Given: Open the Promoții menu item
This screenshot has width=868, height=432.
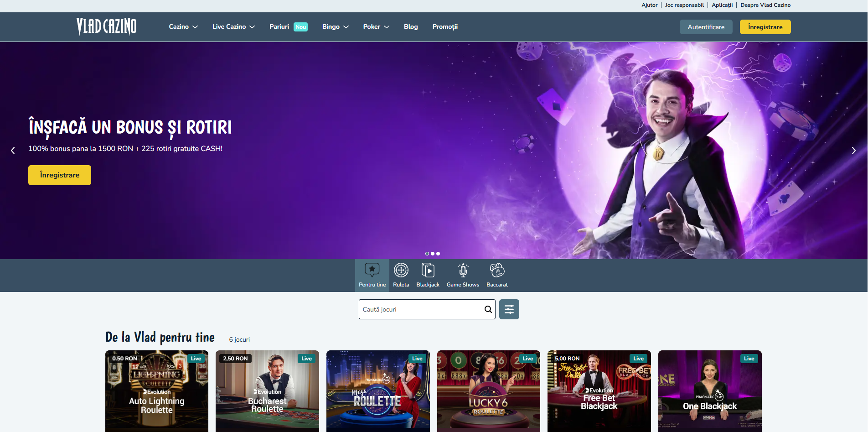Looking at the screenshot, I should click(x=445, y=27).
